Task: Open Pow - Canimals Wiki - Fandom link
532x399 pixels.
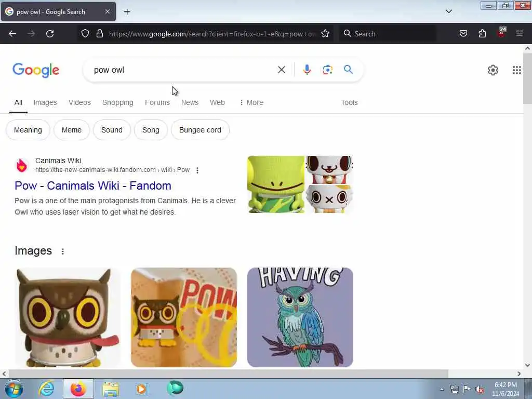Action: [93, 186]
